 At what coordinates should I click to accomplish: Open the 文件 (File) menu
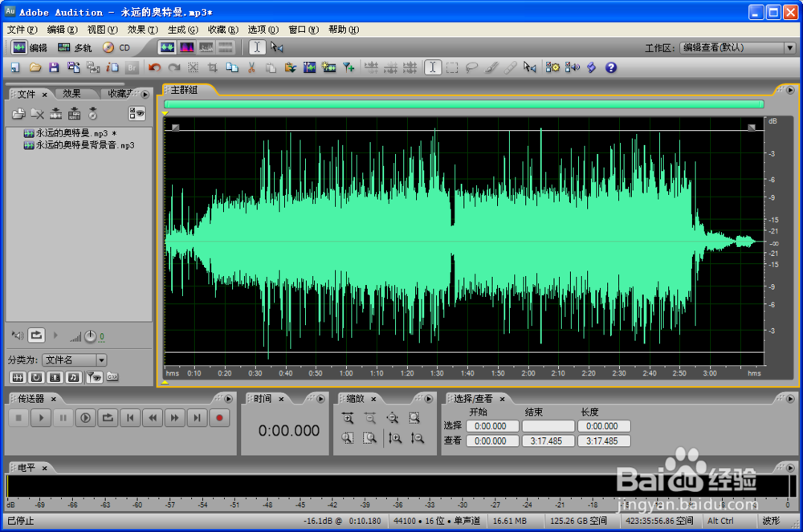(22, 30)
